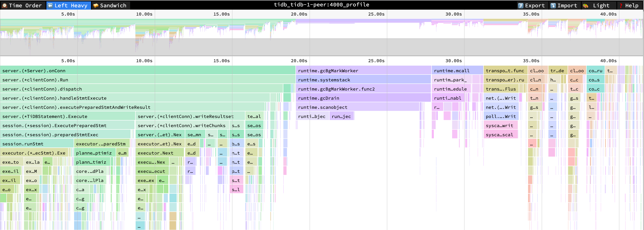The height and width of the screenshot is (230, 644).
Task: Click the left arrow icon on Left Heavy tab
Action: click(x=50, y=5)
